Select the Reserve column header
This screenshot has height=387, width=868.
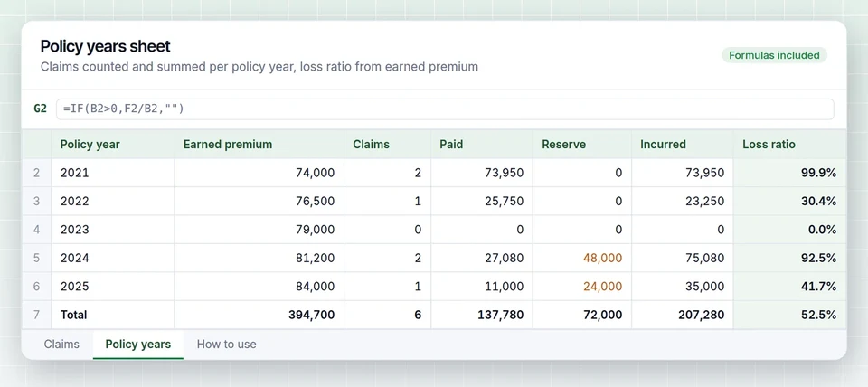coord(582,145)
